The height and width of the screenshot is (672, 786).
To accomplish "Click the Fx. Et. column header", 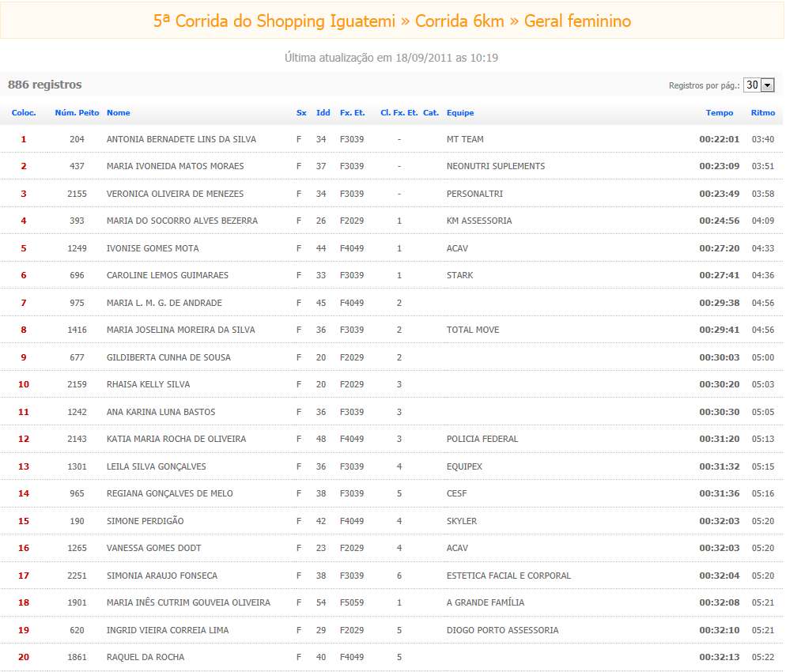I will pos(352,113).
